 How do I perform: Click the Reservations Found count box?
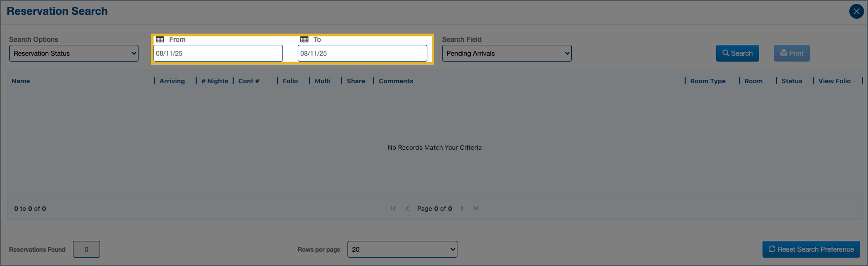(x=86, y=249)
